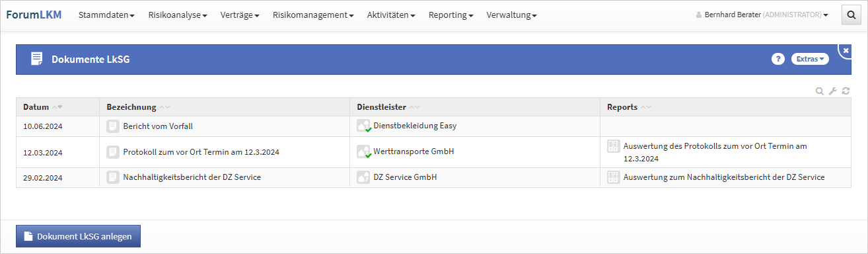Open the help question mark icon

(778, 59)
